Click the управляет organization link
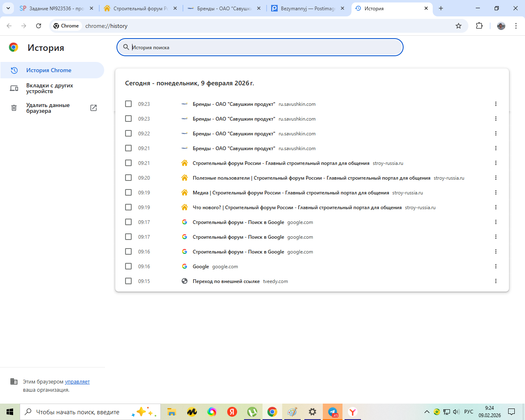 [x=77, y=382]
